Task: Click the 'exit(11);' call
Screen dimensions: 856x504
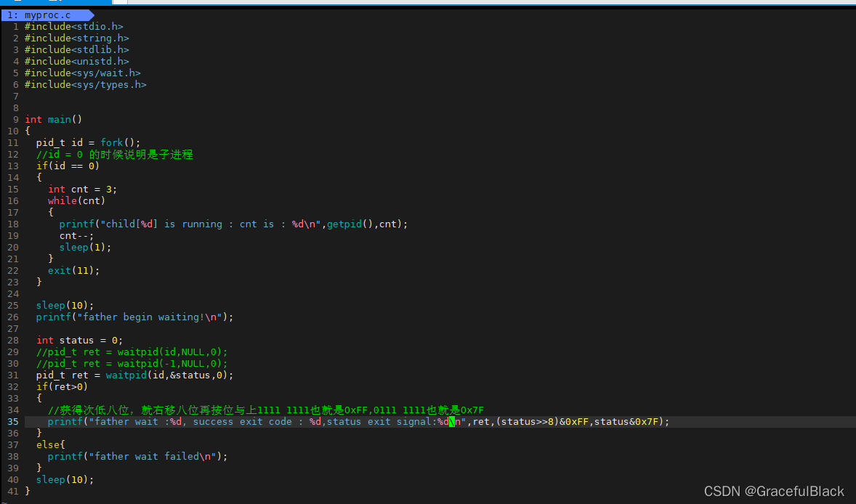Action: tap(73, 271)
